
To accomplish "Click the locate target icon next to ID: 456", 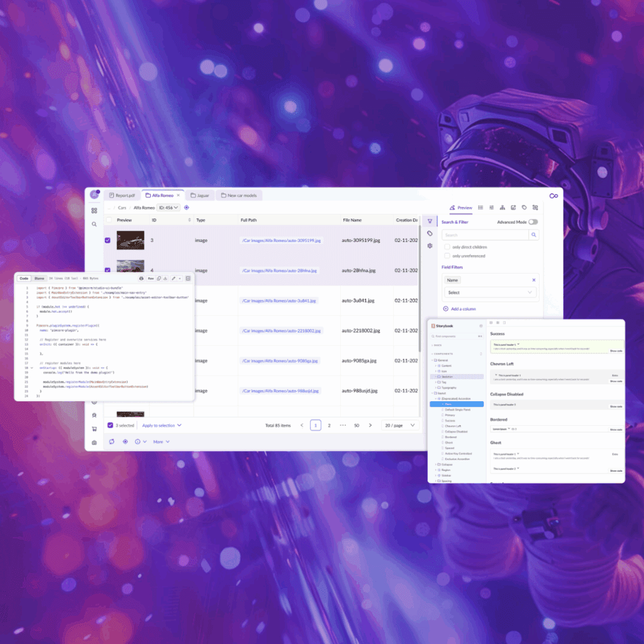I will coord(187,208).
